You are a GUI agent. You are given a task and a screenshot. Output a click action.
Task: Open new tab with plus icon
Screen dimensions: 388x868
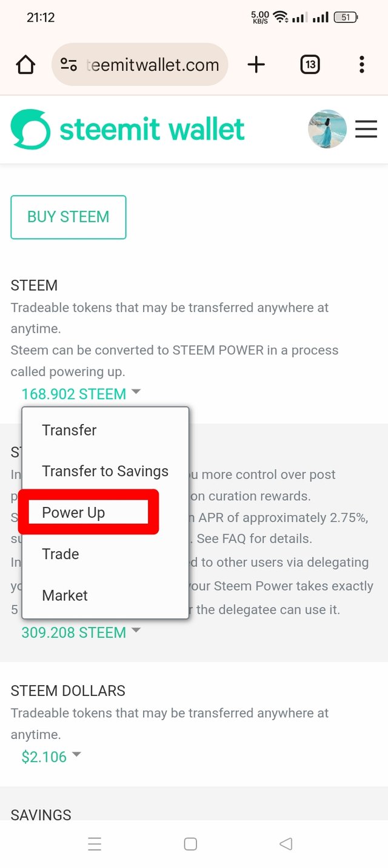[x=256, y=64]
